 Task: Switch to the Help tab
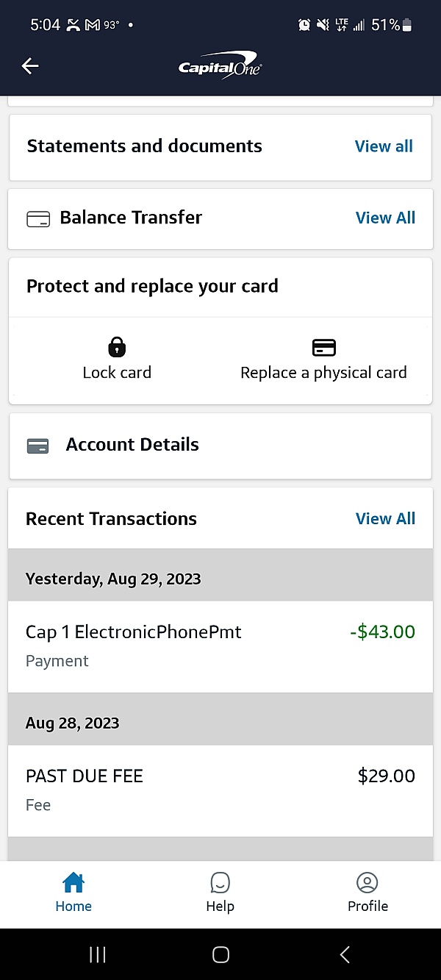tap(220, 893)
